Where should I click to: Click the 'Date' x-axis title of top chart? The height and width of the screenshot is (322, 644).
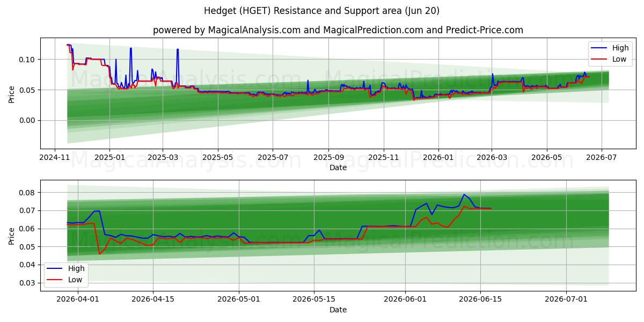[338, 167]
